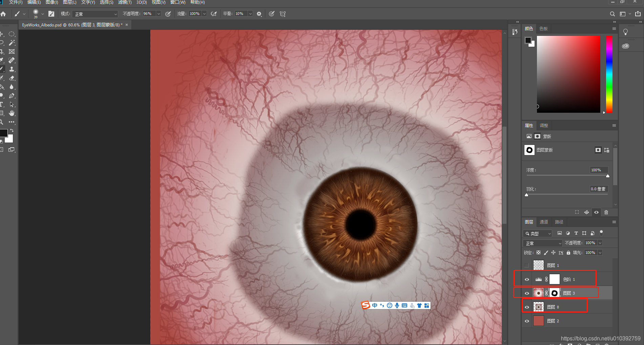Open the Search icon in options bar

point(612,14)
